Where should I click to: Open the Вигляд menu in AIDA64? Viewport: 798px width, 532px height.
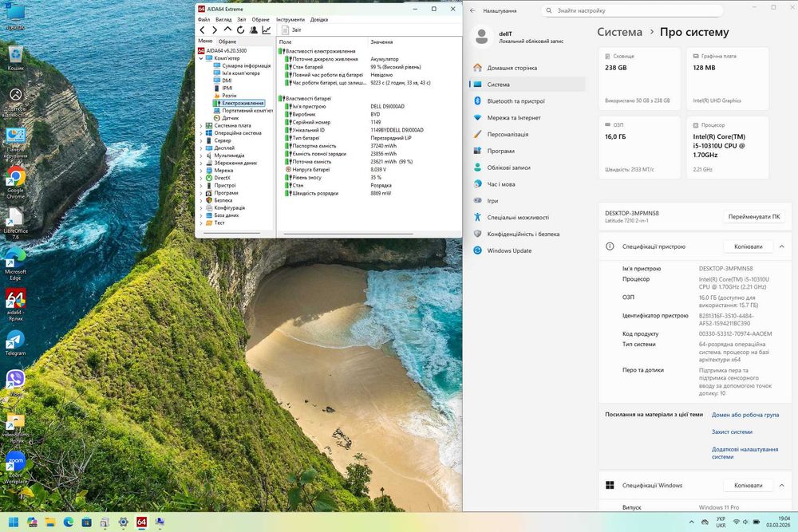223,19
